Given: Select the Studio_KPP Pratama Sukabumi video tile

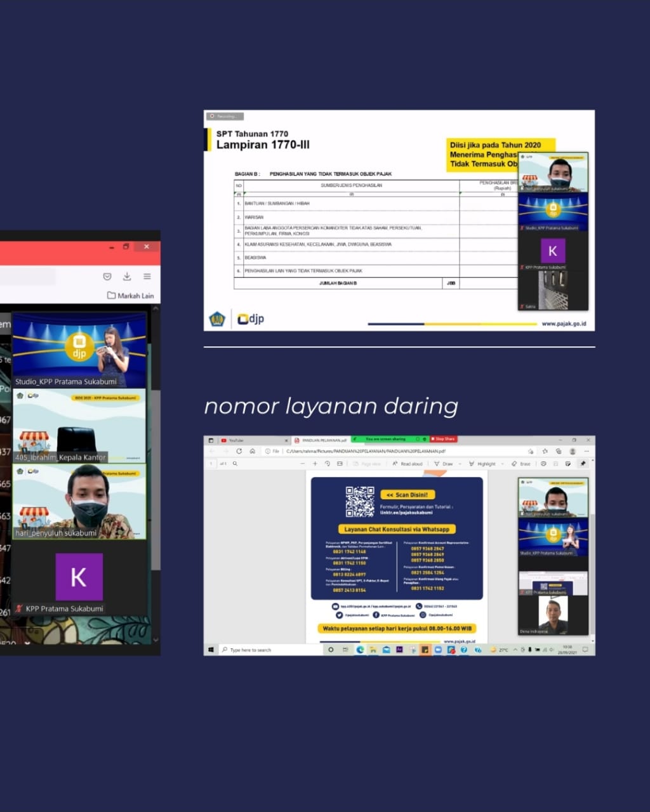Looking at the screenshot, I should tap(79, 350).
